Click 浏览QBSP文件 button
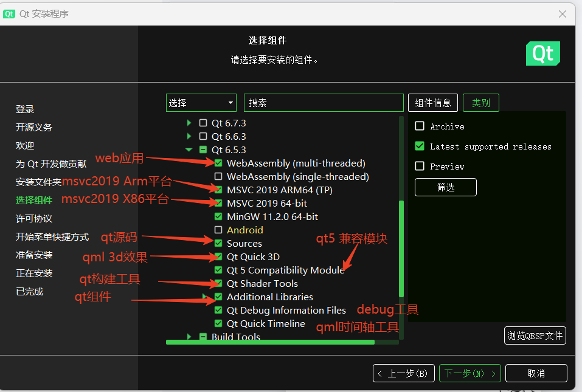Viewport: 582px width, 392px height. point(535,335)
